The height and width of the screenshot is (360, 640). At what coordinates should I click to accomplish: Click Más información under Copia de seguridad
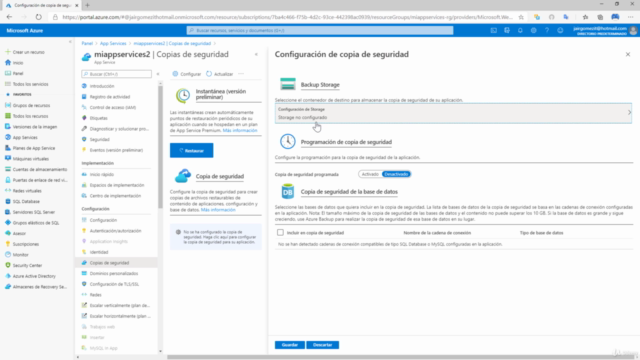tap(218, 209)
